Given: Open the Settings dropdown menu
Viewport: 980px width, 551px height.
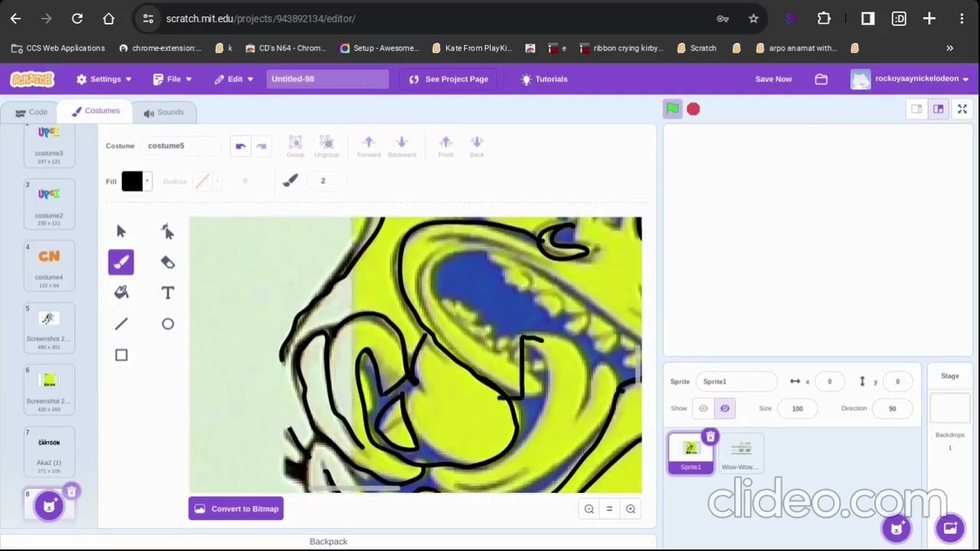Looking at the screenshot, I should point(104,79).
